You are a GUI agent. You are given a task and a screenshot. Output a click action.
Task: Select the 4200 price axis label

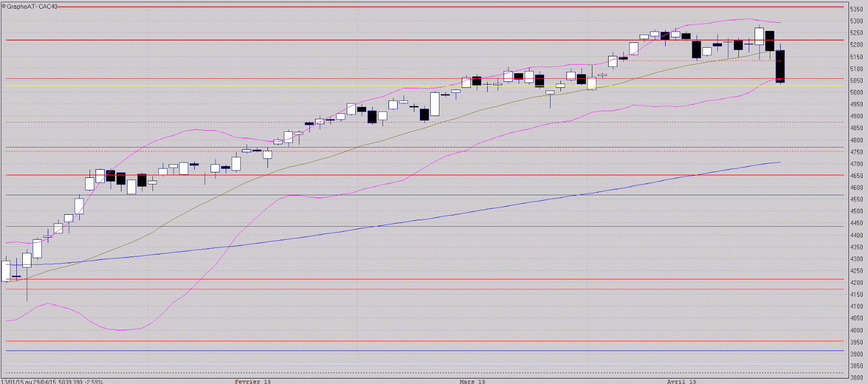(856, 283)
